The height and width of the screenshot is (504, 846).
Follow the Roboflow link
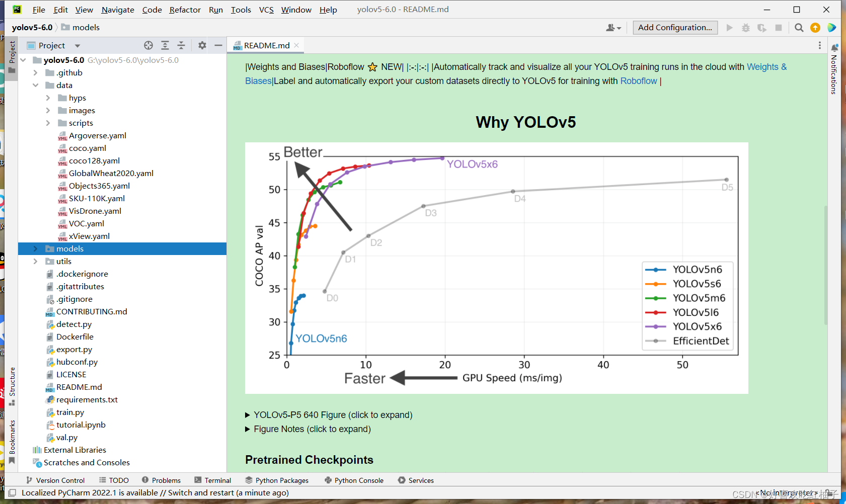[x=639, y=81]
